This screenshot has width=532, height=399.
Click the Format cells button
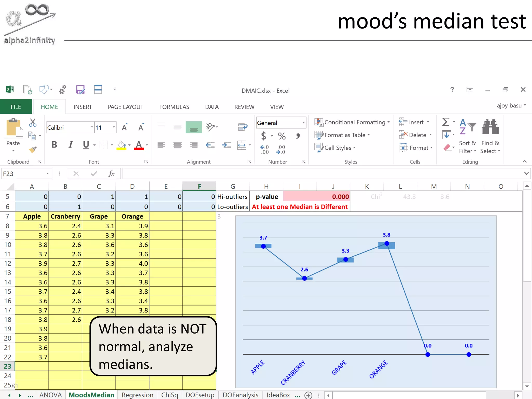(x=416, y=148)
